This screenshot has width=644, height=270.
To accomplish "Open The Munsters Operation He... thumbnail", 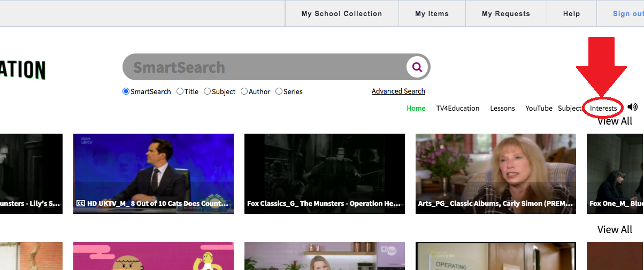I will (x=325, y=174).
